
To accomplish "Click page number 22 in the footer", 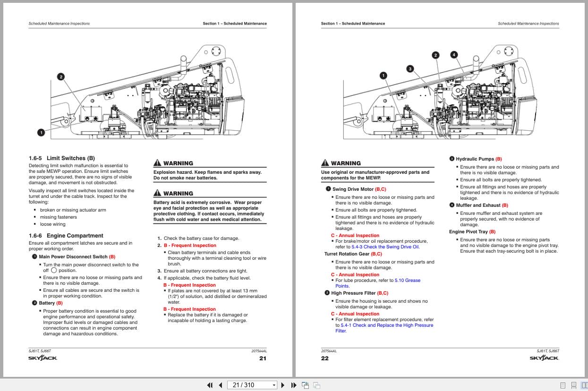I will point(325,358).
